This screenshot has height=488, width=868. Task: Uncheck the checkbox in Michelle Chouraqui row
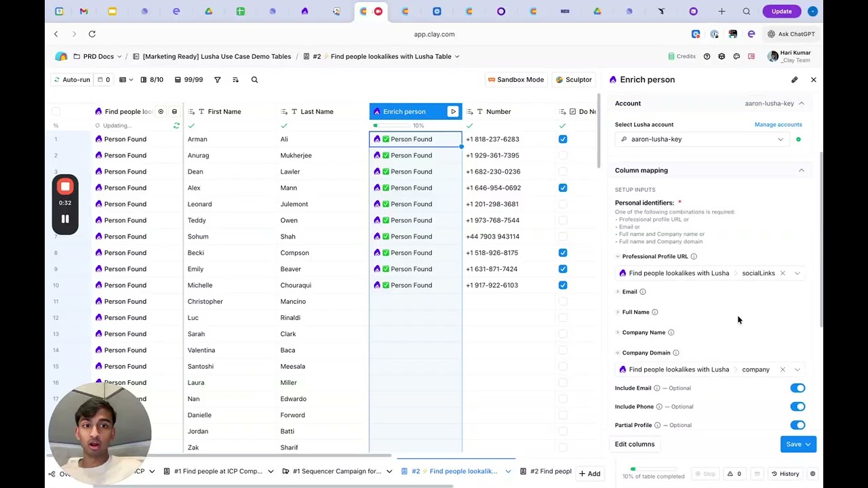tap(563, 285)
